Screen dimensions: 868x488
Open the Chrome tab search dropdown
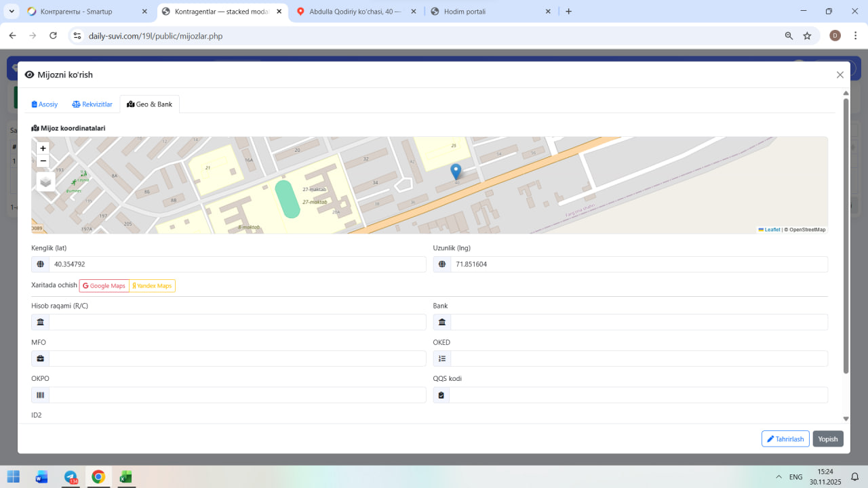(12, 12)
